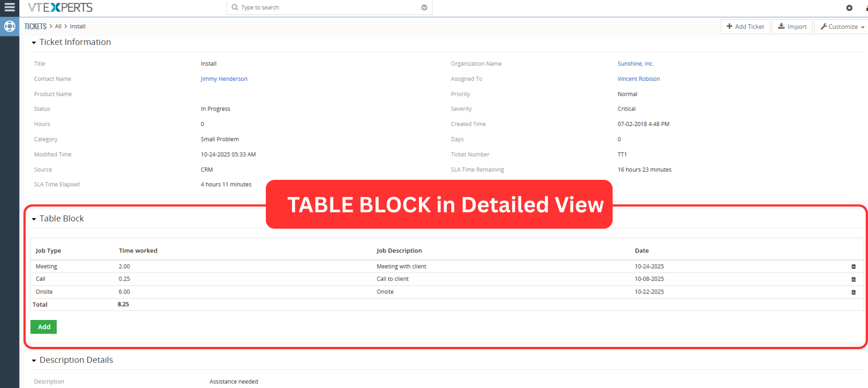The width and height of the screenshot is (868, 388).
Task: Click the 6.00 time worked value
Action: pos(124,292)
